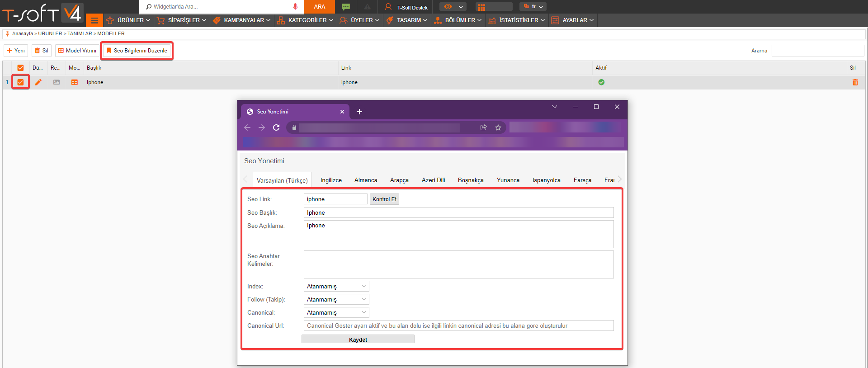Toggle the green Aktif status for Iphone

pos(601,82)
